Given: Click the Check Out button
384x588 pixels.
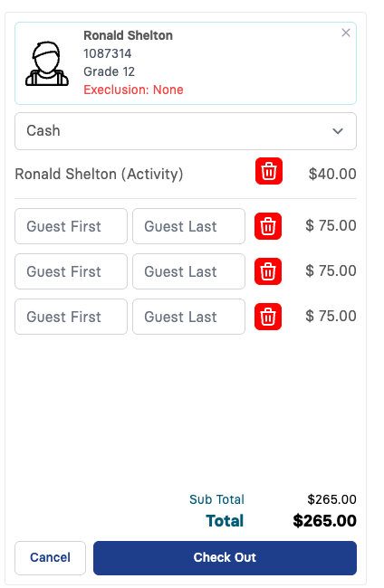Looking at the screenshot, I should (x=225, y=557).
